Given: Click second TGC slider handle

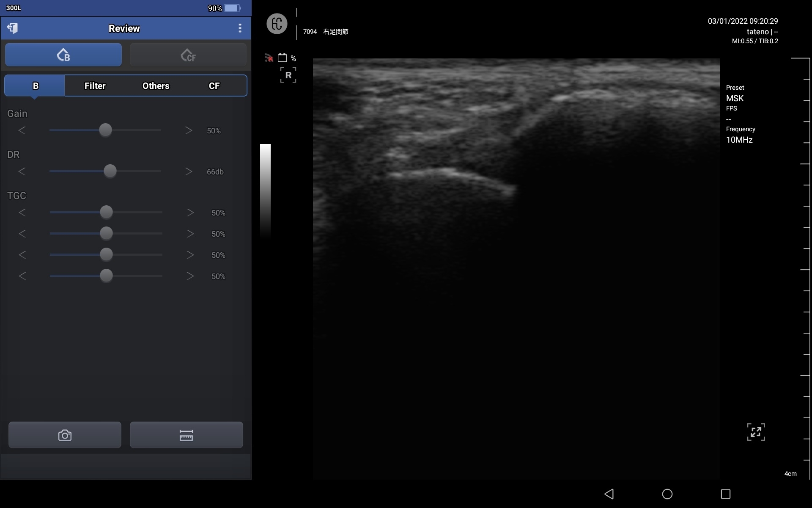Looking at the screenshot, I should [x=106, y=233].
